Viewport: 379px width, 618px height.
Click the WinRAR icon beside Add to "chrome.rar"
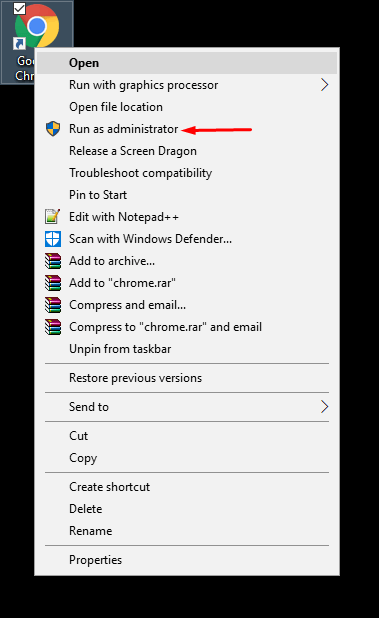53,283
